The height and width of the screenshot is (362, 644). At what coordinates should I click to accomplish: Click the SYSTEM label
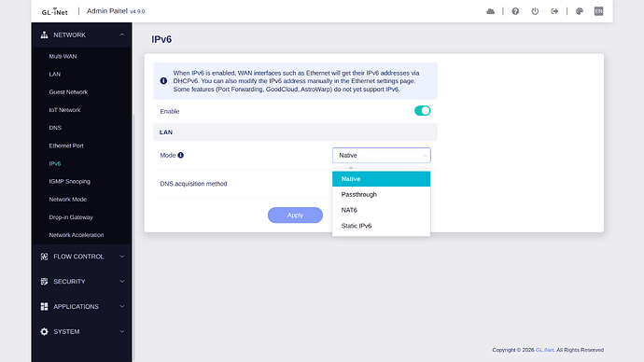(x=66, y=331)
